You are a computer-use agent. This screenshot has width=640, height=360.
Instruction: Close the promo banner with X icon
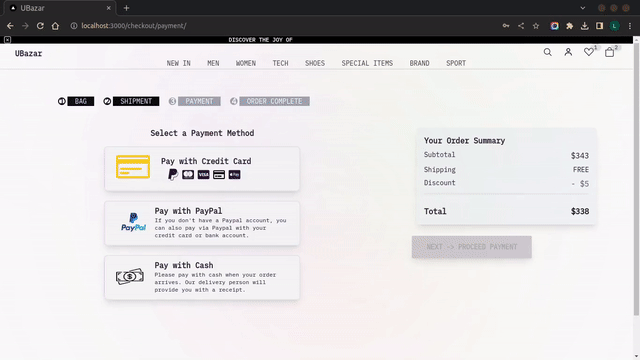(x=7, y=40)
